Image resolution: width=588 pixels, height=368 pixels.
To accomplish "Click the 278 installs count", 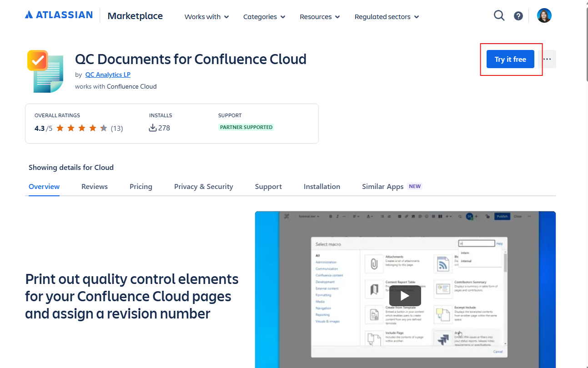I will [x=164, y=128].
